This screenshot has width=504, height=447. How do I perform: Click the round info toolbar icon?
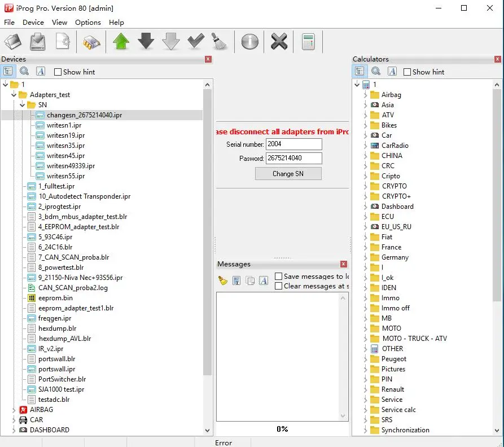tap(250, 41)
